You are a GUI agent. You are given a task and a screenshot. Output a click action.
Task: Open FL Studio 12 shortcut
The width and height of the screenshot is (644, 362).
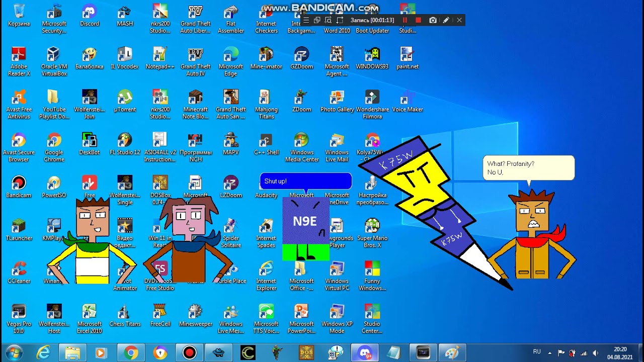[x=125, y=144]
